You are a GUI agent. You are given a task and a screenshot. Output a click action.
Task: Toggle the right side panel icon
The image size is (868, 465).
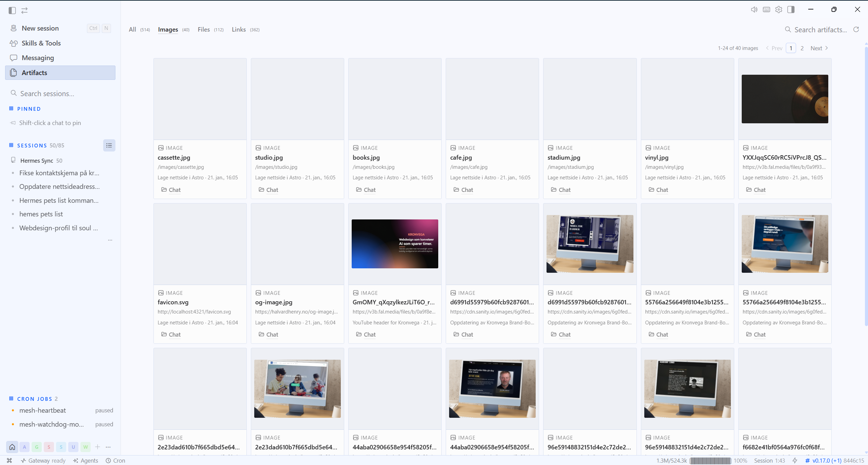pyautogui.click(x=791, y=10)
